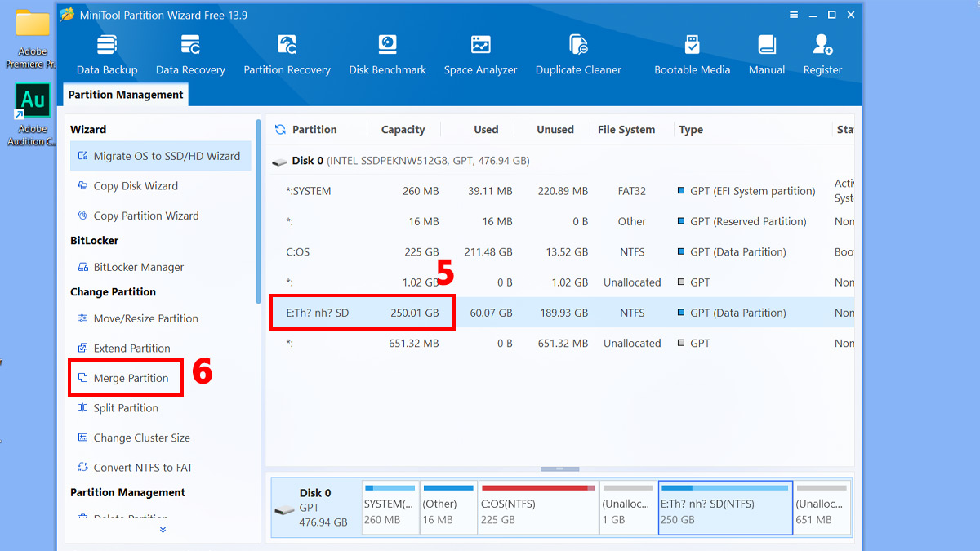Click the splitter handle above the disk map
This screenshot has width=980, height=551.
[559, 469]
